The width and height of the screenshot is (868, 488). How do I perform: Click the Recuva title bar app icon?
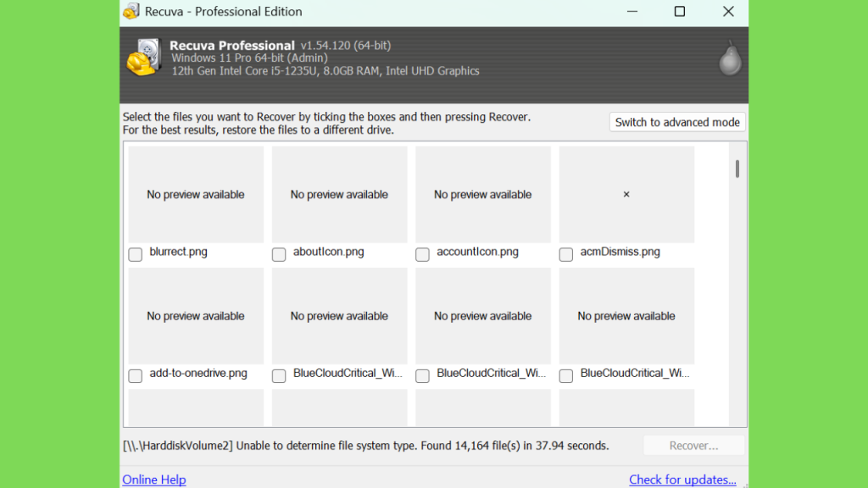pos(131,11)
